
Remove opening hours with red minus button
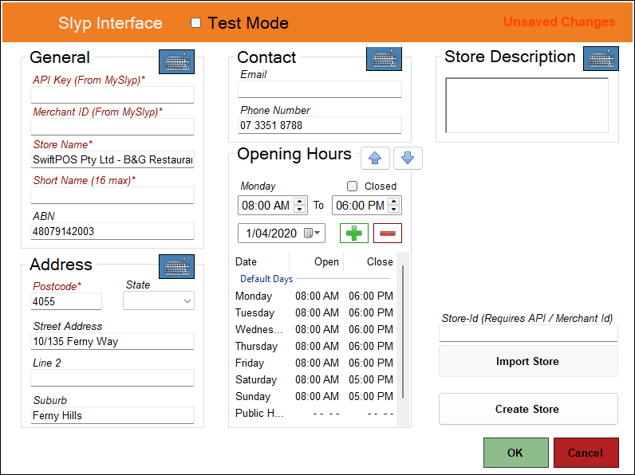tap(388, 233)
